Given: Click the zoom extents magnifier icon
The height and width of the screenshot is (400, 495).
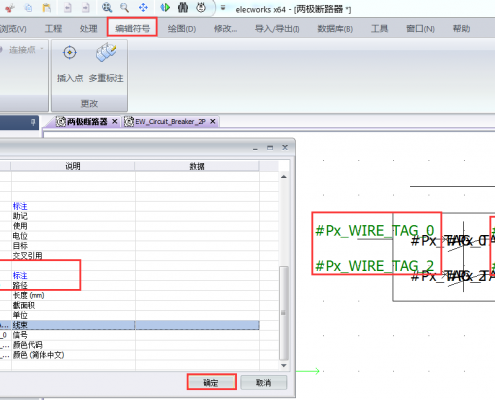Looking at the screenshot, I should tap(107, 7).
